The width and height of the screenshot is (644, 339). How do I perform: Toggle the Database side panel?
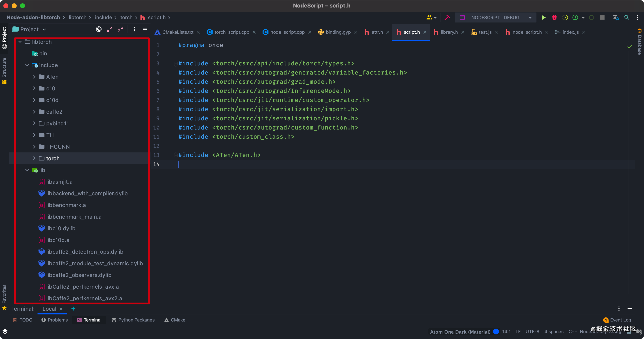point(639,42)
